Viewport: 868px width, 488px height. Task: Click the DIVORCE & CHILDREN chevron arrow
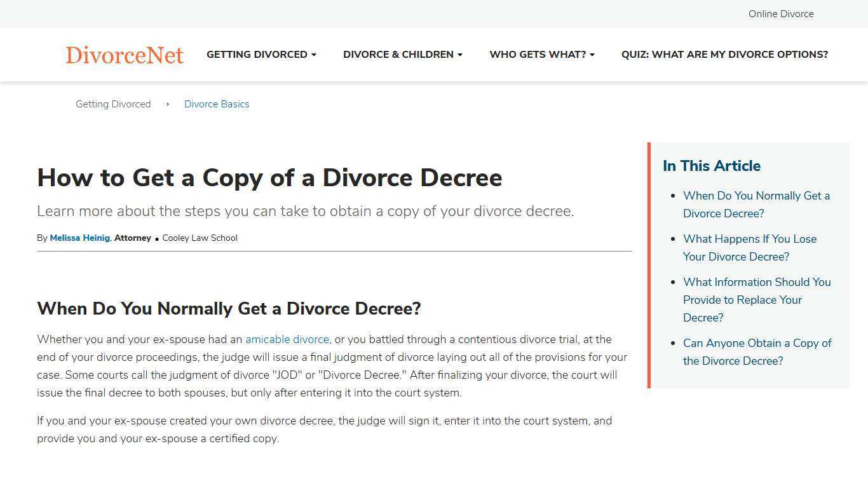click(459, 55)
